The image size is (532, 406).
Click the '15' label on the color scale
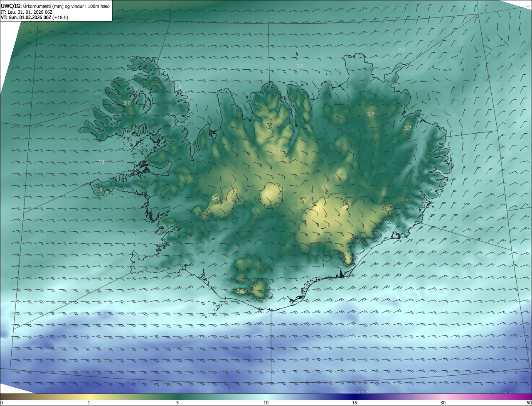355,403
